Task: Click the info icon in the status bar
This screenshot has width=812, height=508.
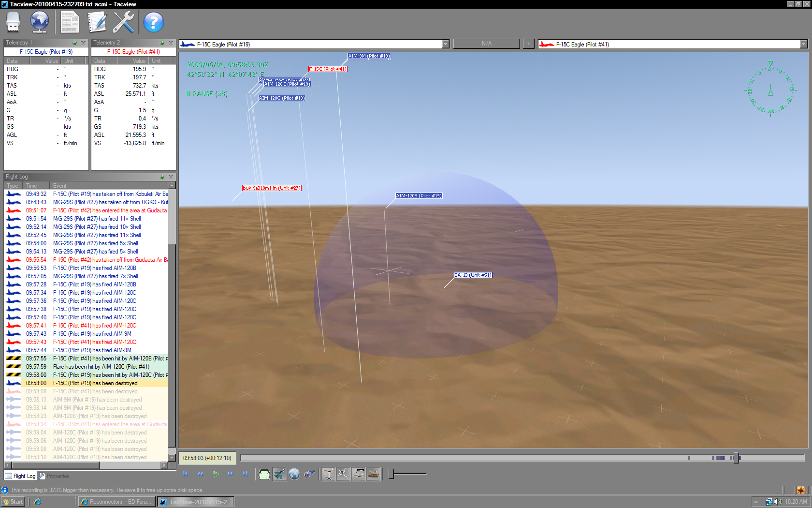Action: pyautogui.click(x=5, y=490)
